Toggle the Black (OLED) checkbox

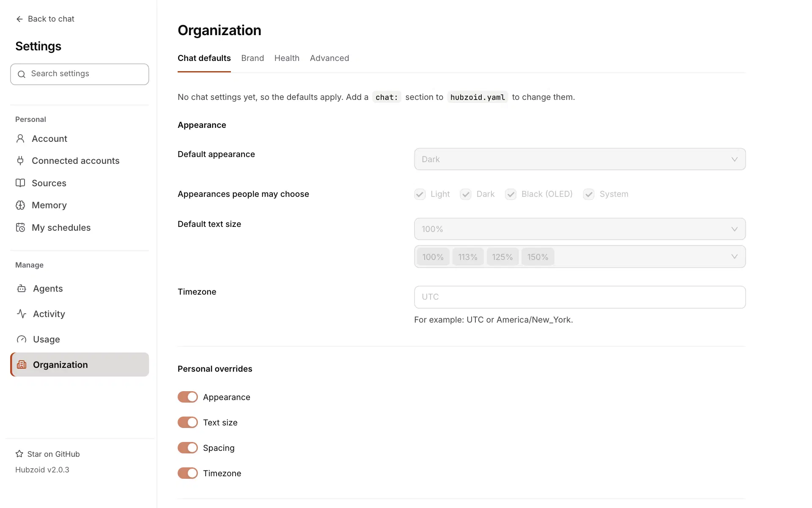[511, 194]
